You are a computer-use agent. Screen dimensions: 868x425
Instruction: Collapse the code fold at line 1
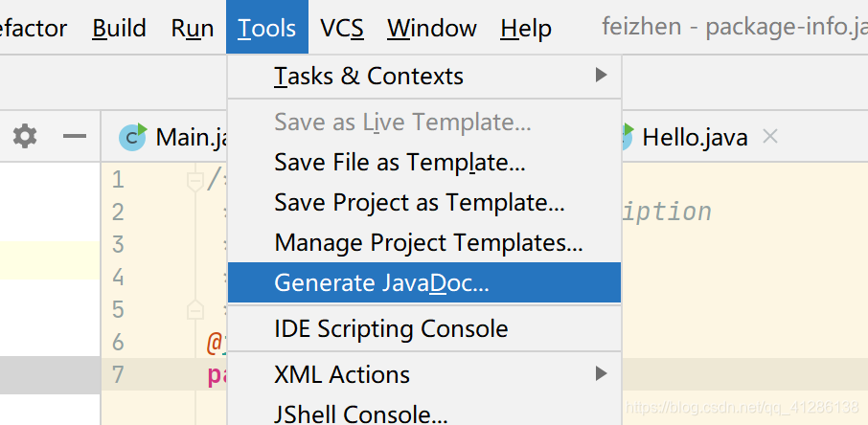click(195, 179)
